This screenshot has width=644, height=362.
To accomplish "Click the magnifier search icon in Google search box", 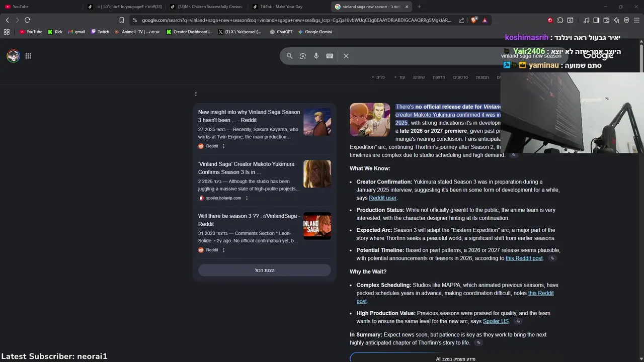I will [289, 56].
